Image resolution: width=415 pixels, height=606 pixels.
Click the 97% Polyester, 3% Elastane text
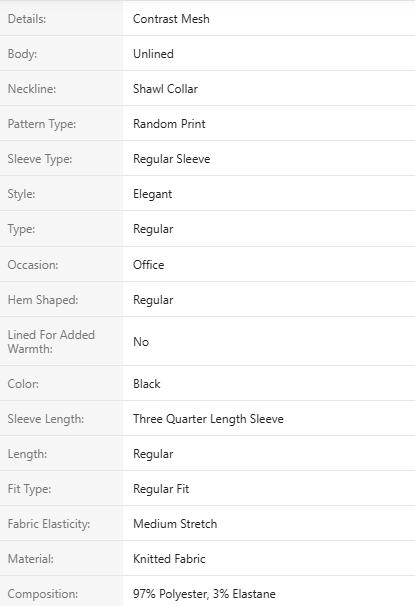pos(204,594)
